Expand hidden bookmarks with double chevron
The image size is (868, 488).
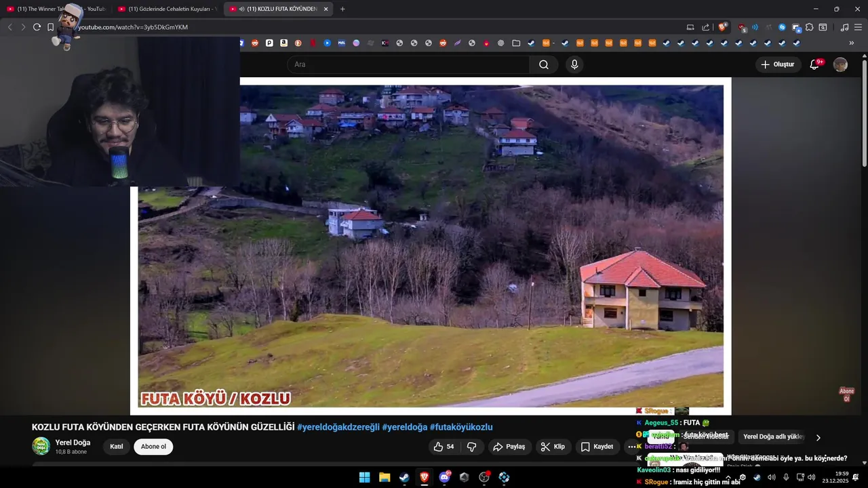852,43
